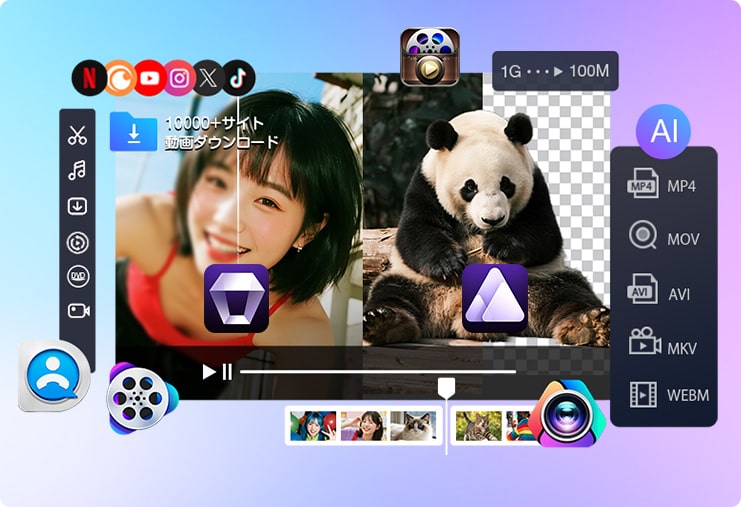Click the scissors cut tool icon
This screenshot has width=741, height=507.
coord(78,136)
